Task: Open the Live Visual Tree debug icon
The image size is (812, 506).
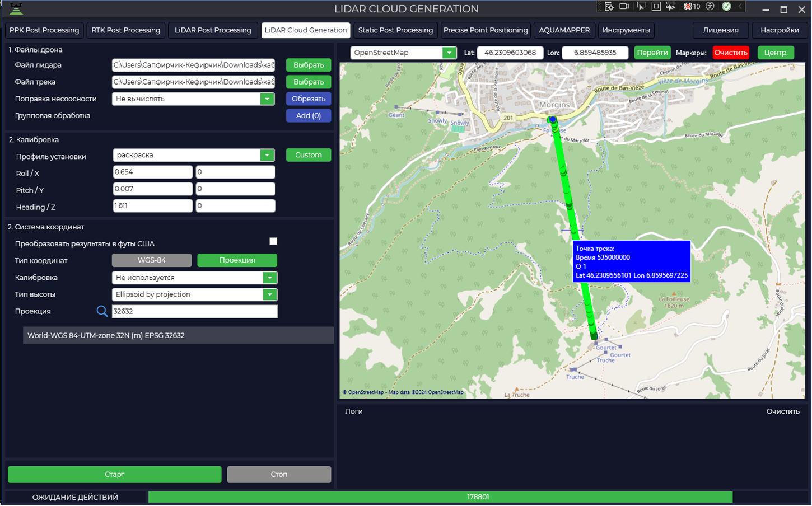Action: 609,6
